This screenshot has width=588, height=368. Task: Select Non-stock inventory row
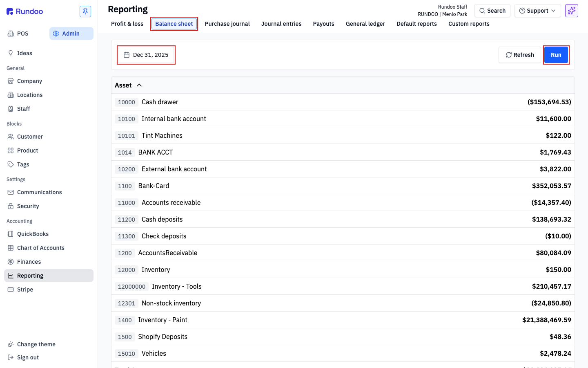(343, 303)
